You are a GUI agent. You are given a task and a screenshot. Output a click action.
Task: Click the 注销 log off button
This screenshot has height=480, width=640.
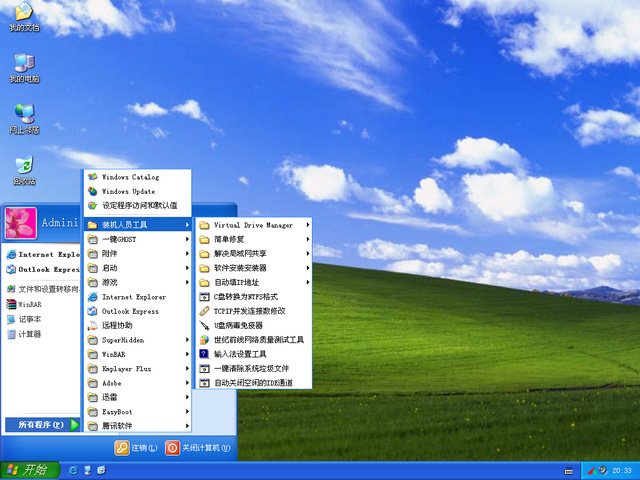(x=136, y=448)
